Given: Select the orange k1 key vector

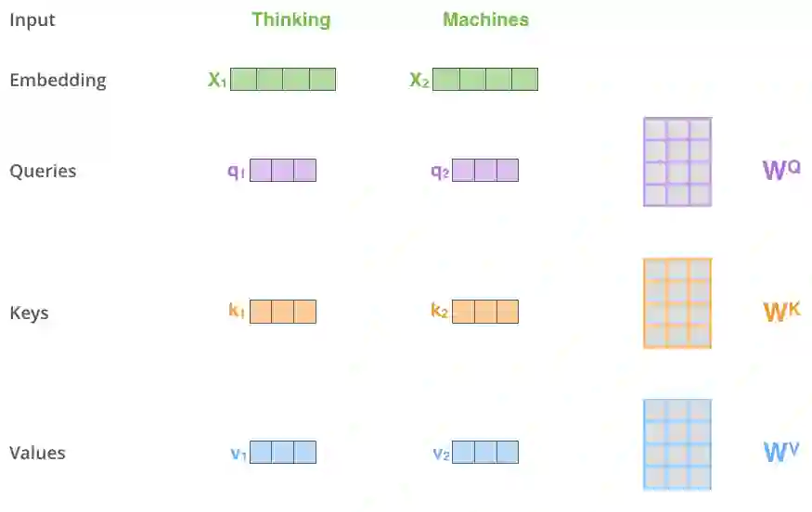Looking at the screenshot, I should click(283, 312).
